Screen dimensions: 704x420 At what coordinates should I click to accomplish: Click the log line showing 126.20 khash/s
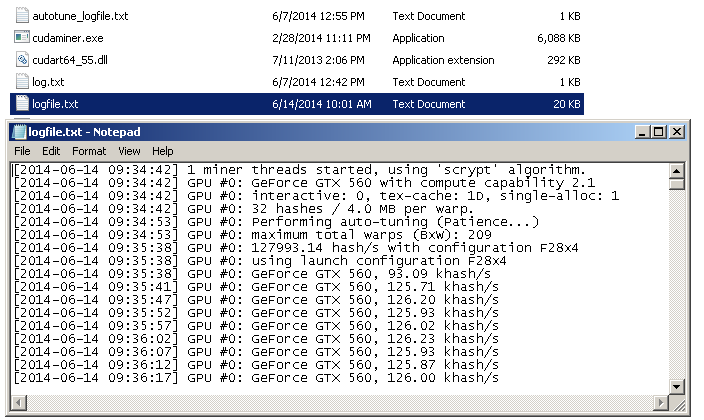tap(256, 300)
